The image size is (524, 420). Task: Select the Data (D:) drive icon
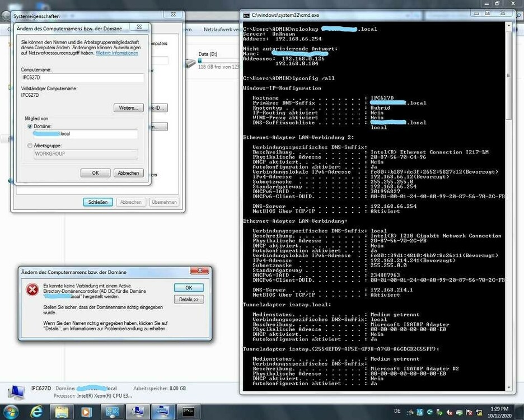pyautogui.click(x=190, y=63)
